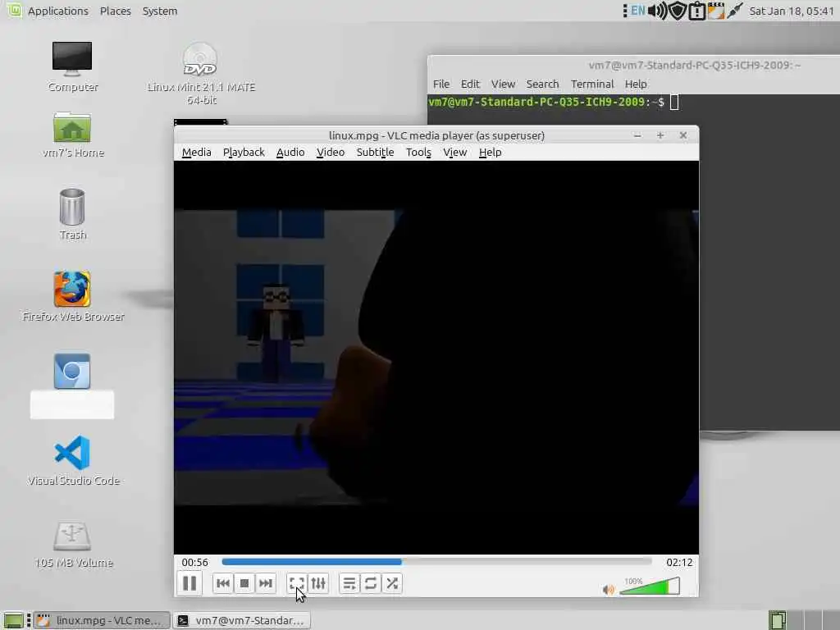Seek within the VLC timeline progress bar
This screenshot has width=840, height=630.
[436, 561]
